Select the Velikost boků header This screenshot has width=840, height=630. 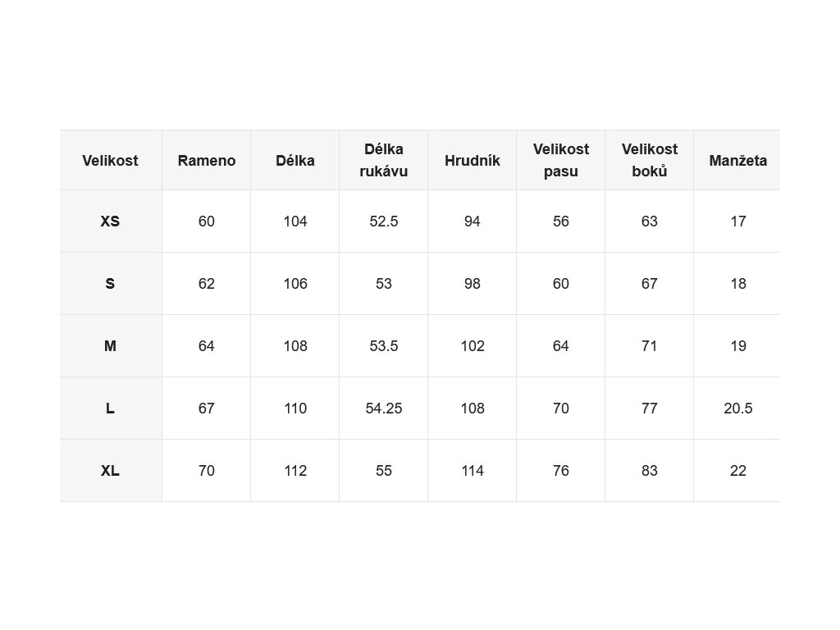tap(650, 160)
